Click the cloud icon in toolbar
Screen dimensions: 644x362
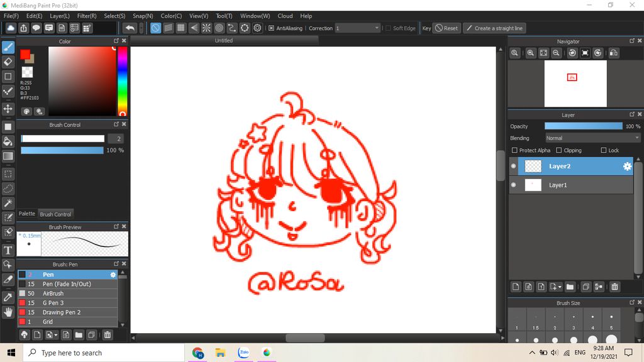coord(11,28)
